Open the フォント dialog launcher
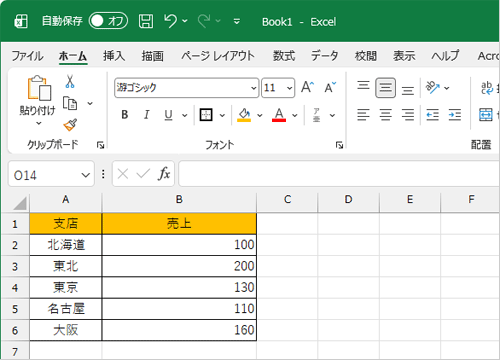This screenshot has width=500, height=360. tap(339, 145)
